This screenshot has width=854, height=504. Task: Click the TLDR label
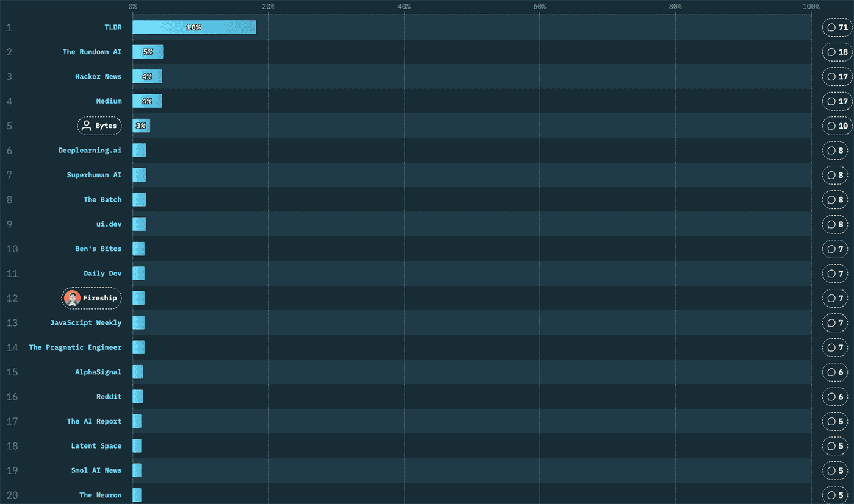[x=113, y=27]
